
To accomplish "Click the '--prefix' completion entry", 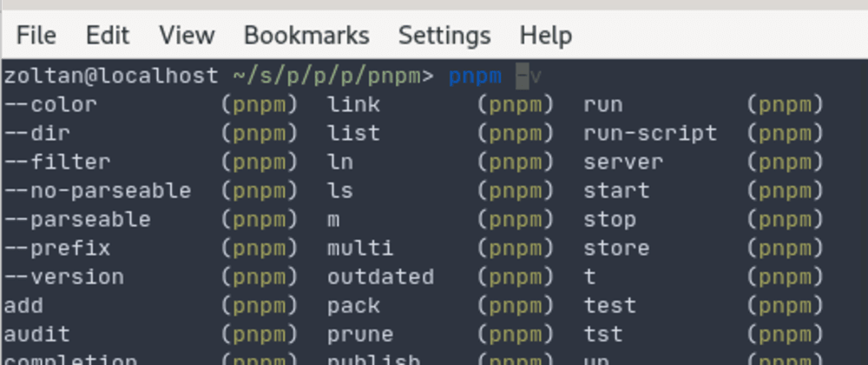I will coord(57,249).
